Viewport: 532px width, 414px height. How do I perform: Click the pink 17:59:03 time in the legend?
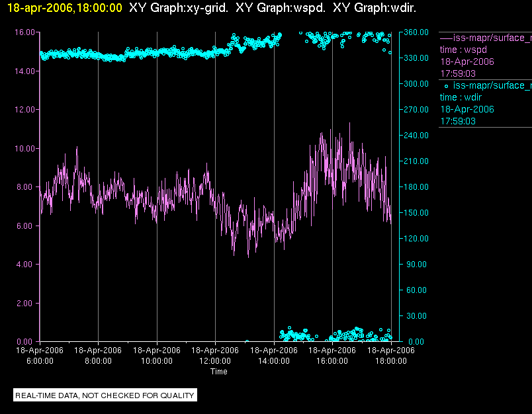point(457,73)
